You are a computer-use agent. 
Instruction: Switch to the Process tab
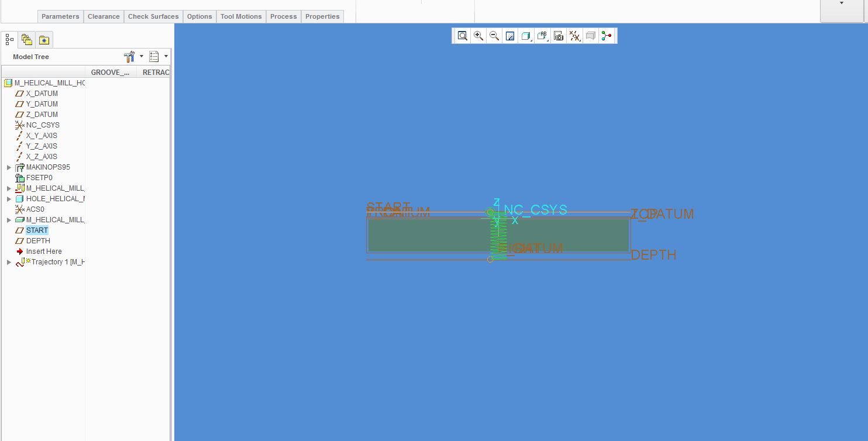tap(284, 16)
